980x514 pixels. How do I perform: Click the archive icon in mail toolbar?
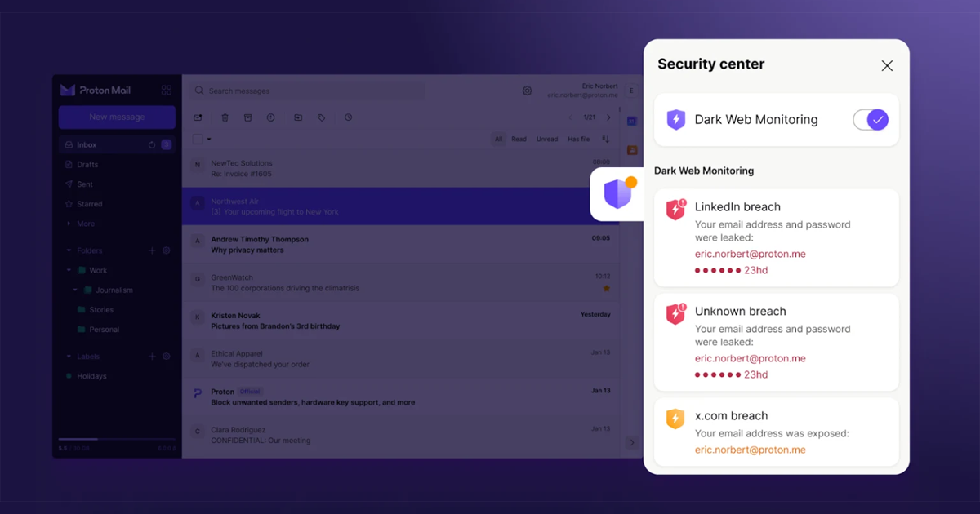coord(247,117)
